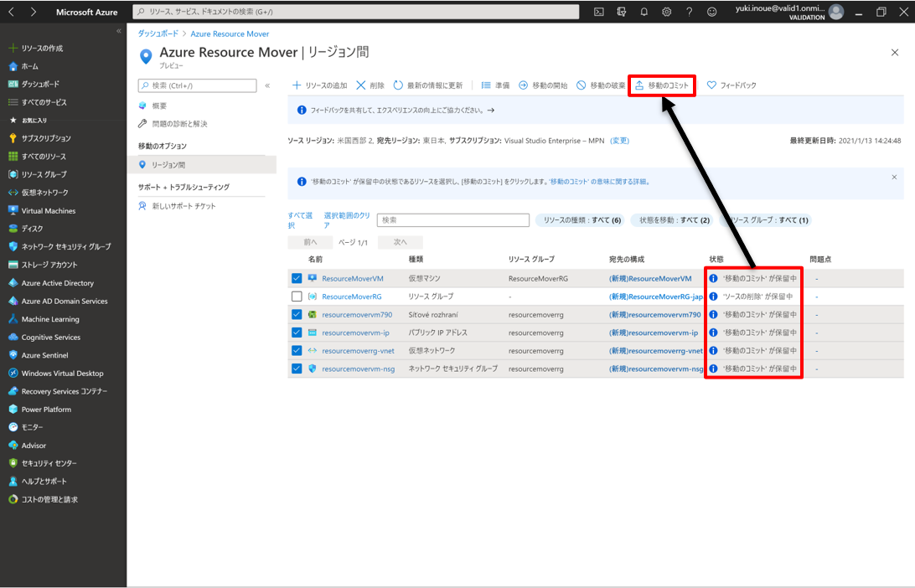Click the resource list 検索 input field

tap(452, 220)
